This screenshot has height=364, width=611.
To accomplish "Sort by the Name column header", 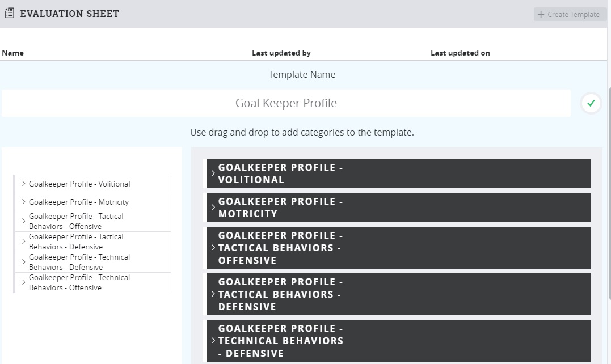I will pyautogui.click(x=12, y=53).
